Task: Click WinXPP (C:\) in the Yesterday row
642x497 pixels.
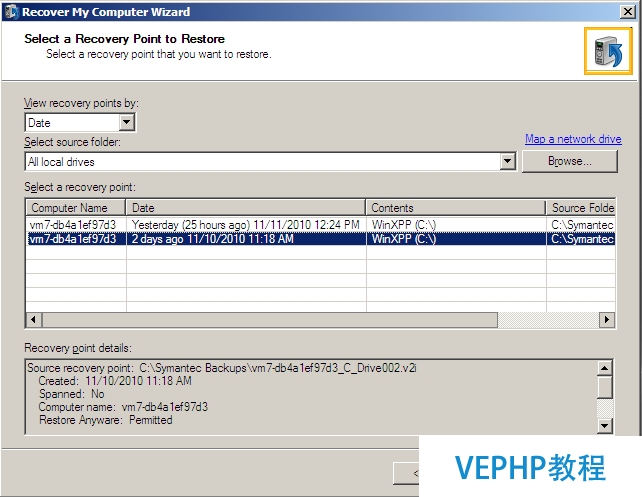Action: click(404, 225)
